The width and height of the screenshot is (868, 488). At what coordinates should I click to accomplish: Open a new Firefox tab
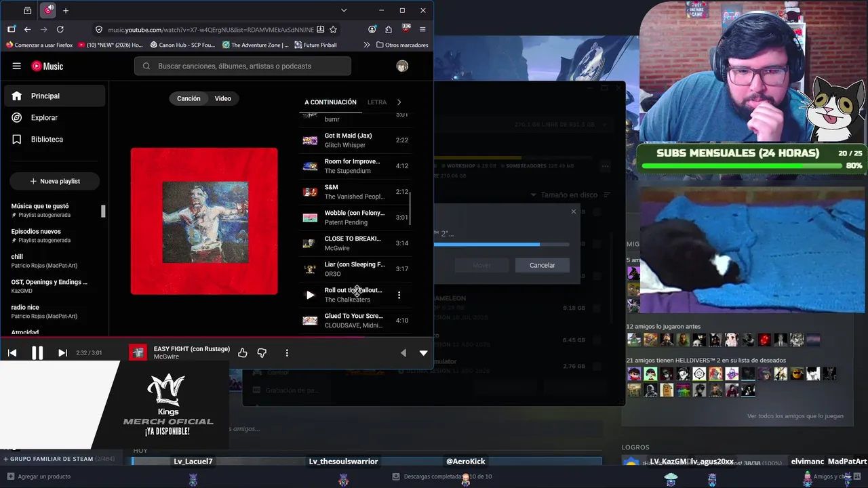66,11
